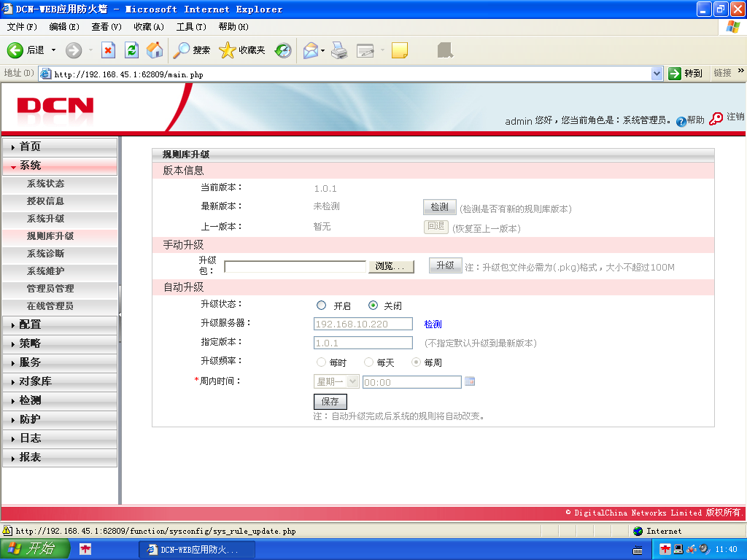Viewport: 747px width, 560px height.
Task: Click the logout (注销) key icon
Action: point(716,119)
